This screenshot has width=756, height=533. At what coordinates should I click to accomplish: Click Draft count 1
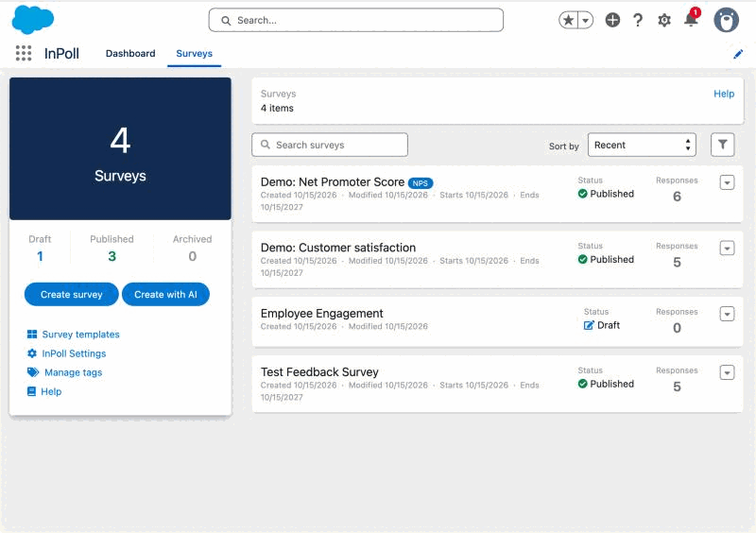(x=40, y=256)
